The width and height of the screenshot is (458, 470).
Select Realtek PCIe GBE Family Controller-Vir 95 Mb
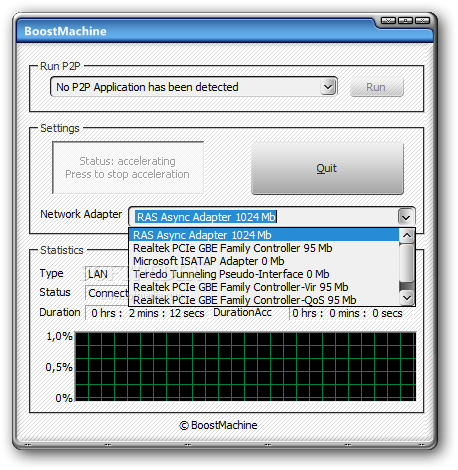264,287
